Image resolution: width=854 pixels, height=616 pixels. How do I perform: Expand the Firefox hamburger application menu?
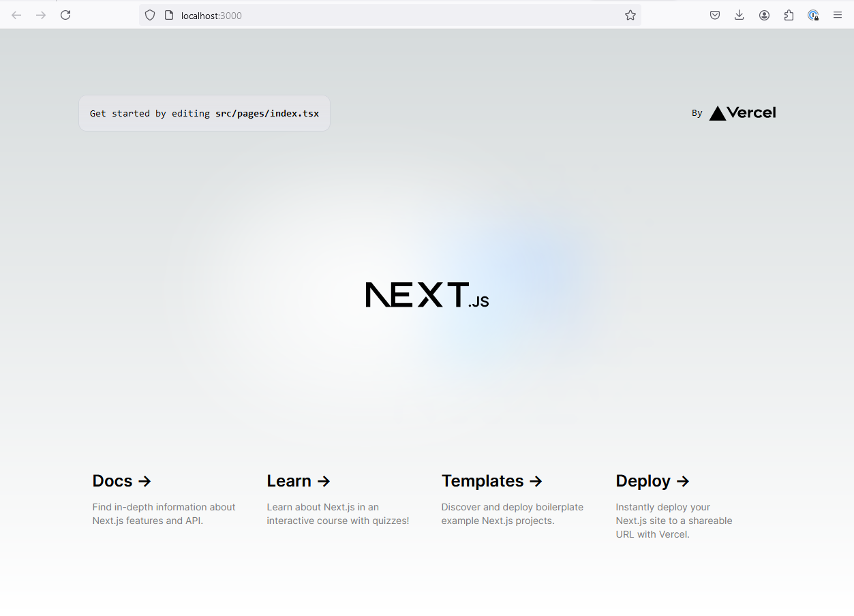click(x=838, y=15)
